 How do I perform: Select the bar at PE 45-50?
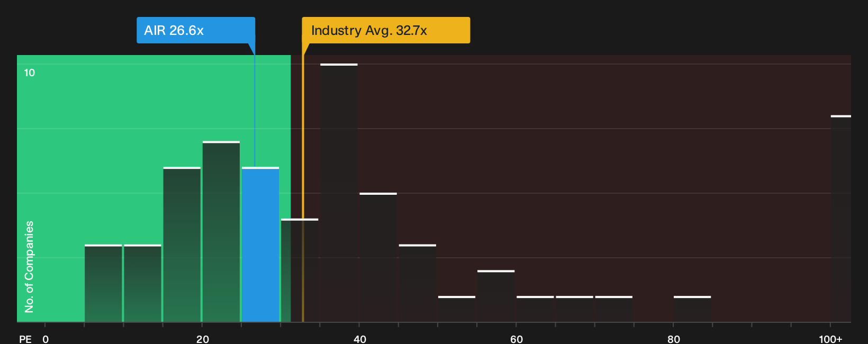pyautogui.click(x=418, y=283)
